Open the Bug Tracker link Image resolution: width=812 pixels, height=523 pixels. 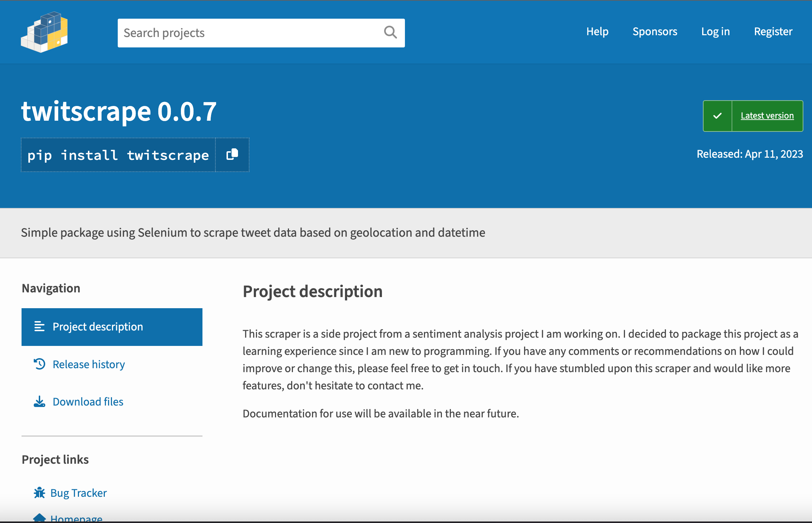pos(79,493)
